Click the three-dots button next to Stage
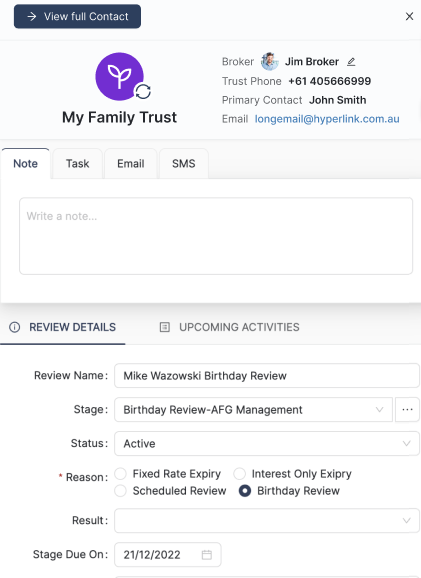The image size is (421, 578). [407, 410]
